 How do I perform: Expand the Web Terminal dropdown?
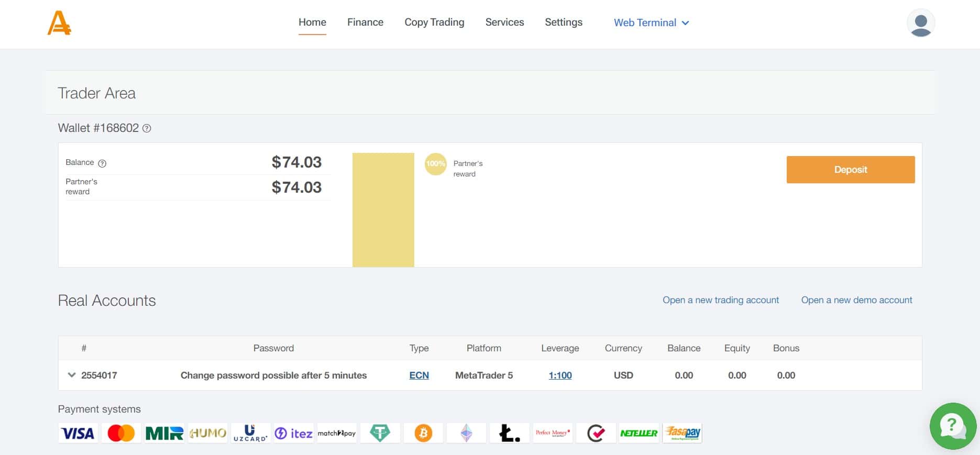tap(652, 23)
